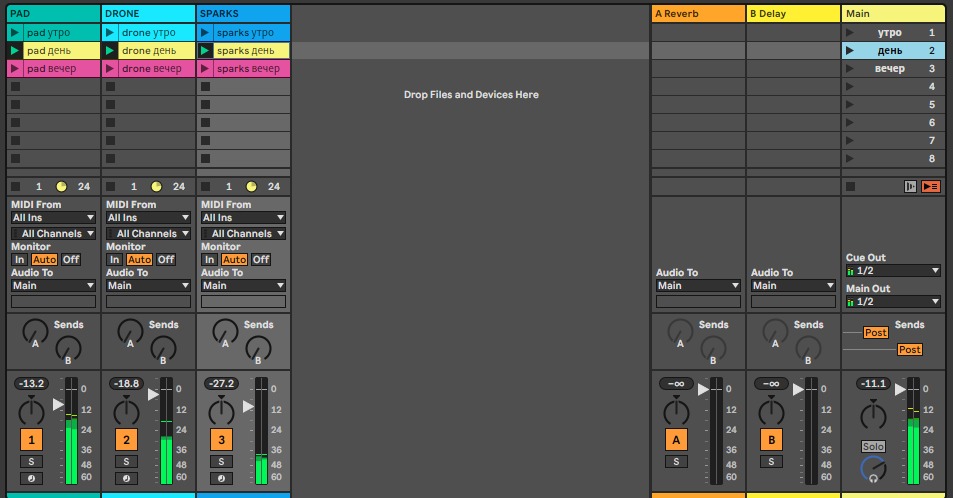The width and height of the screenshot is (953, 498).
Task: Solo the A Reverb return track
Action: pyautogui.click(x=676, y=462)
